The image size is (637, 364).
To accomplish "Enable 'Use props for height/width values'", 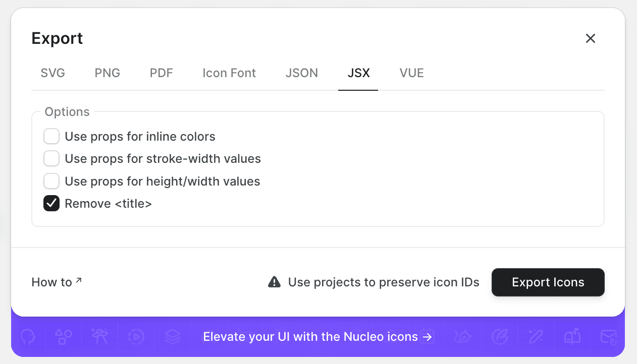I will [x=51, y=181].
